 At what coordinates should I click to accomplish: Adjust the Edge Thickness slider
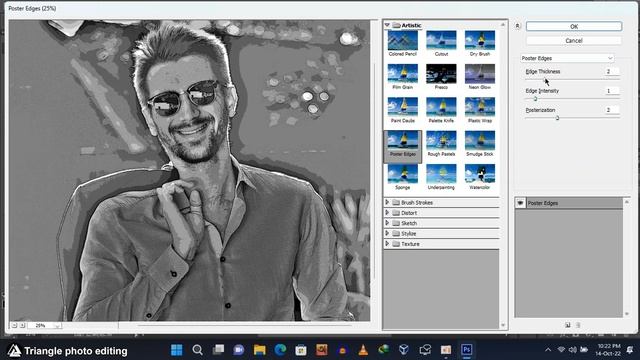coord(572,79)
